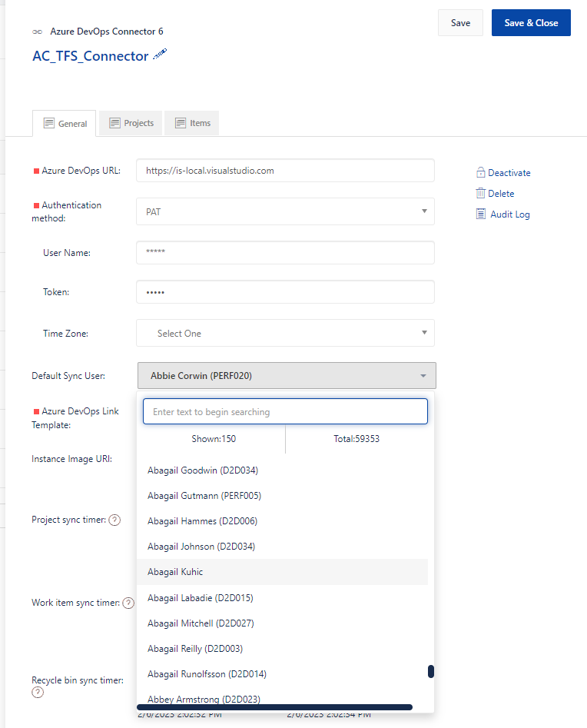Viewport: 587px width, 728px height.
Task: Click the Audit Log document icon
Action: [481, 214]
